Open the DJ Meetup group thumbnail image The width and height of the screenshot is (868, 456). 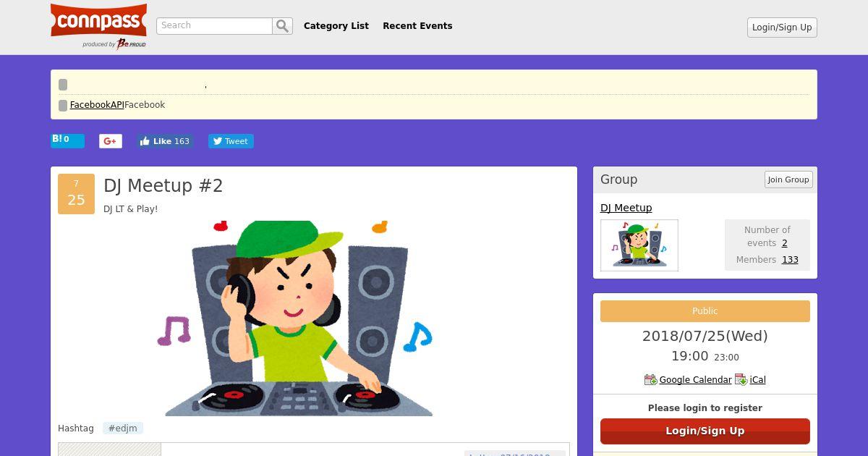(639, 245)
